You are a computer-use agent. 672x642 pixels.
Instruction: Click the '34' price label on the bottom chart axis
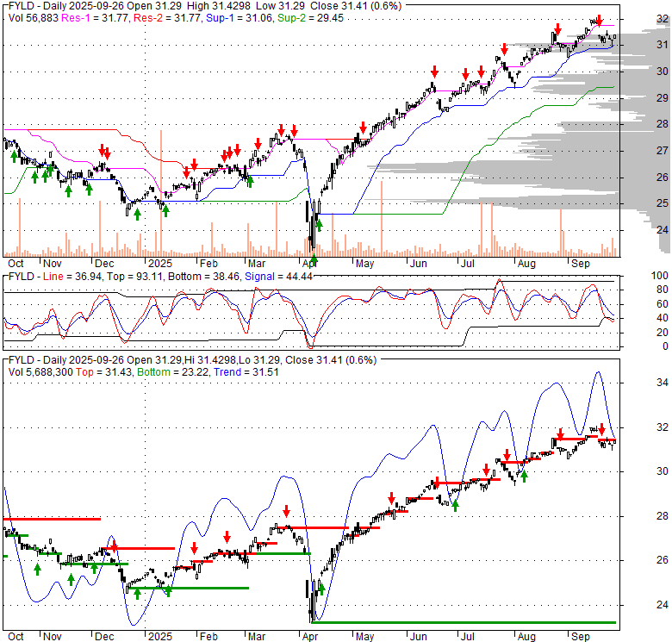click(663, 382)
